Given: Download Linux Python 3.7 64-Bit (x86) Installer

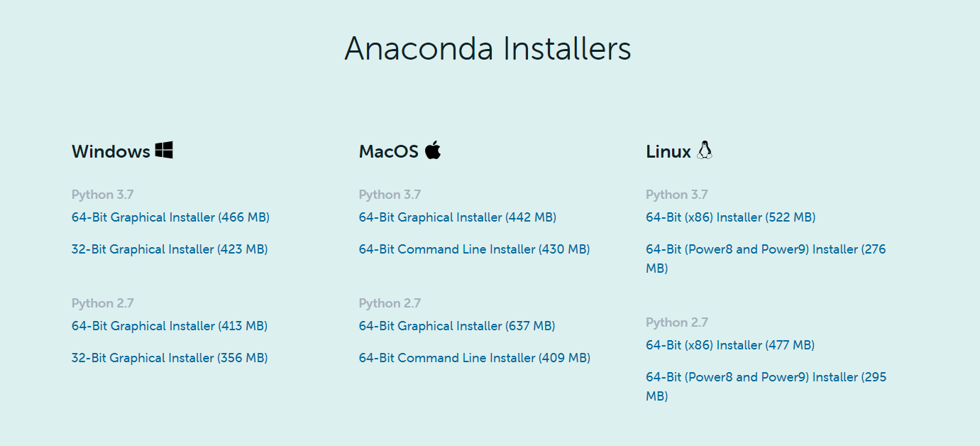Looking at the screenshot, I should click(731, 217).
